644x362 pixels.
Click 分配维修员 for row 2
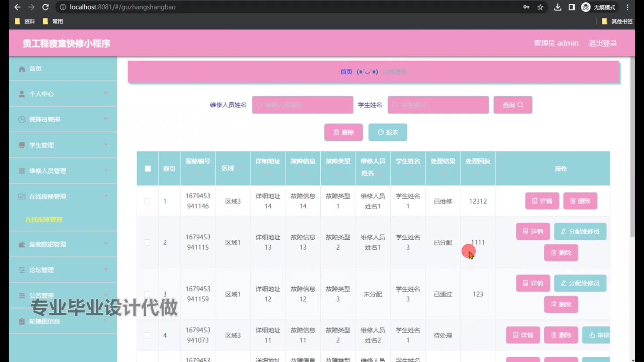click(580, 232)
